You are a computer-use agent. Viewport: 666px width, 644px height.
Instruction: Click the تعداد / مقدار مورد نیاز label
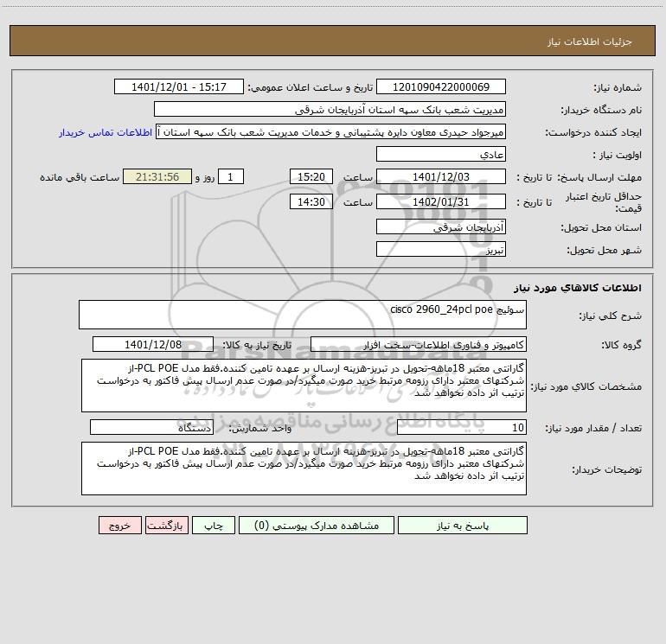[x=594, y=429]
